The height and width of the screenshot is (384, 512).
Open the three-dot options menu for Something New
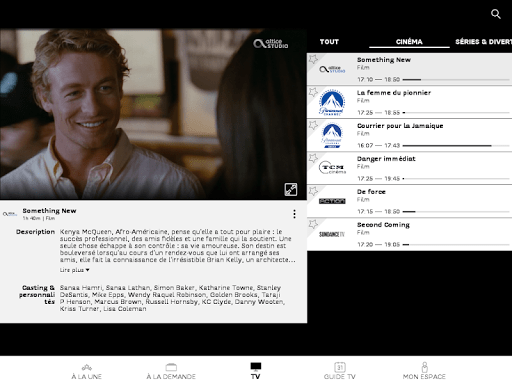[x=294, y=214]
